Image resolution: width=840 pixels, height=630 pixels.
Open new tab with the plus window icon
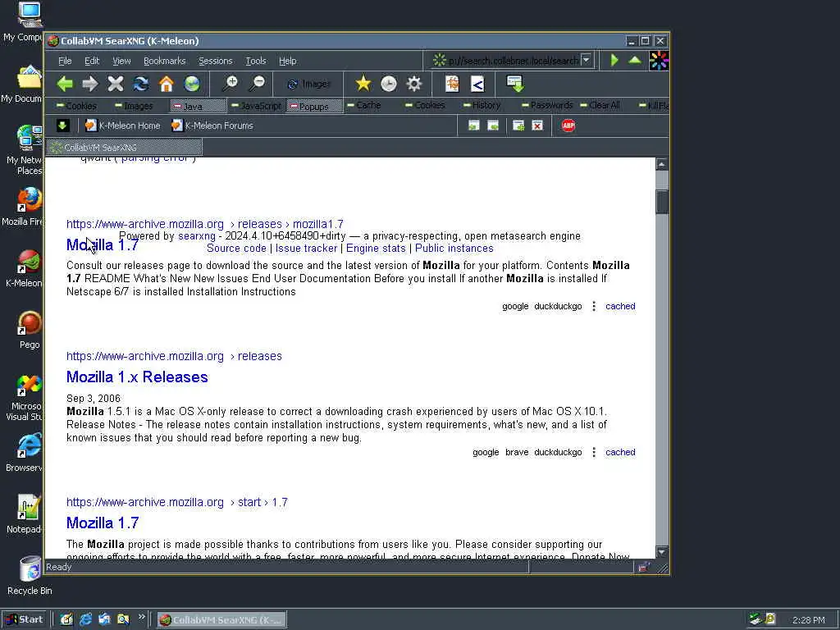pyautogui.click(x=518, y=126)
